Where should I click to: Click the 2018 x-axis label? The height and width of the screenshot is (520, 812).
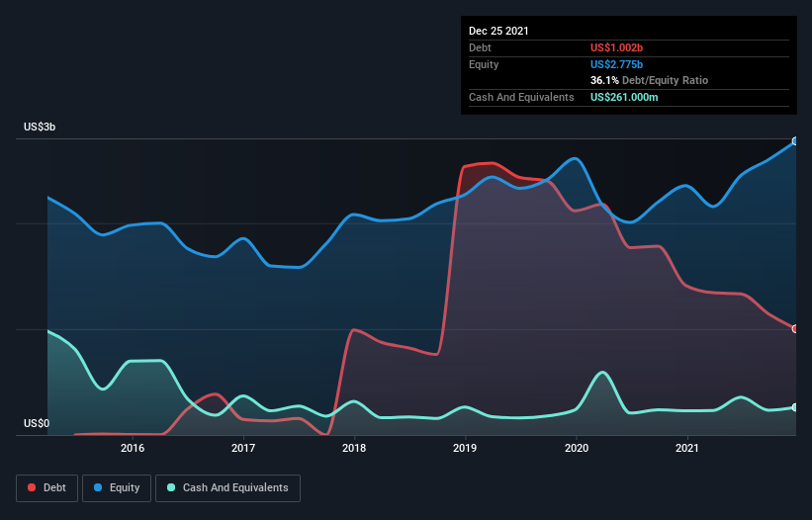click(354, 449)
